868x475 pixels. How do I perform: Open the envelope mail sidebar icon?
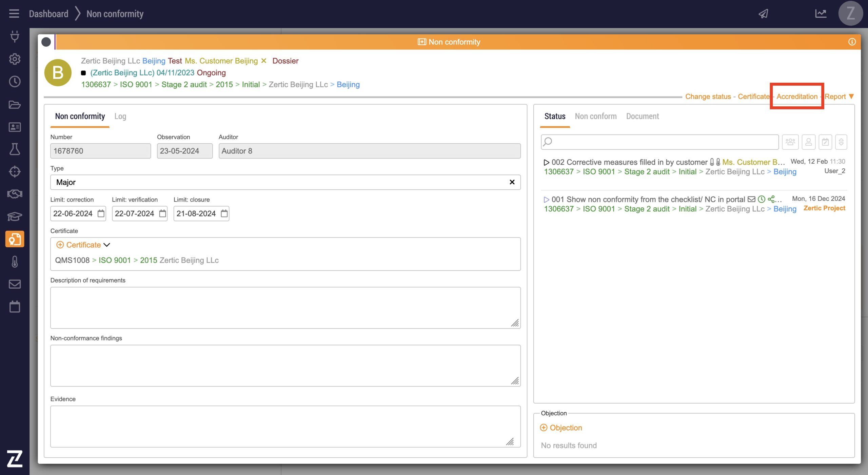[x=15, y=284]
